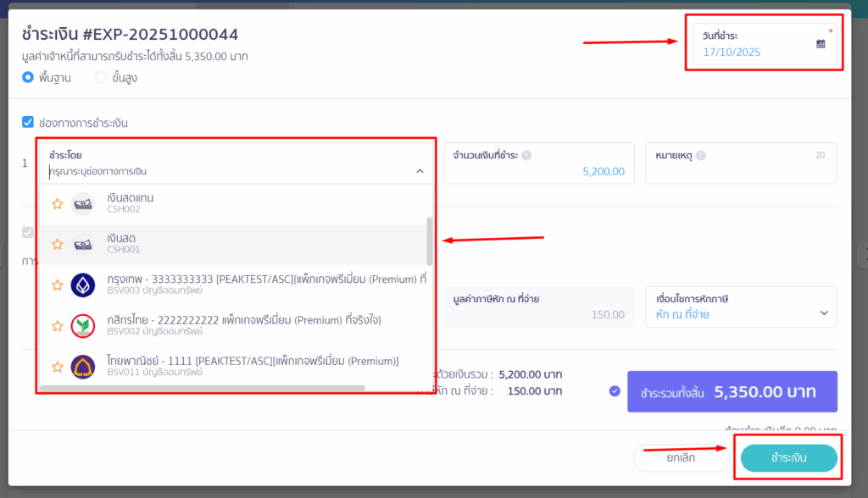
Task: Click favorite star beside กรุงเทพ BSV003 account
Action: (x=58, y=285)
